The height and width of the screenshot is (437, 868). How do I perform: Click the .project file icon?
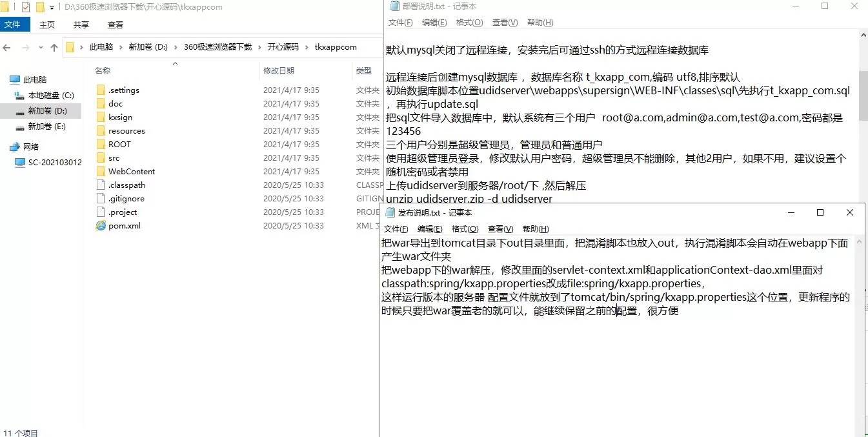tap(100, 212)
